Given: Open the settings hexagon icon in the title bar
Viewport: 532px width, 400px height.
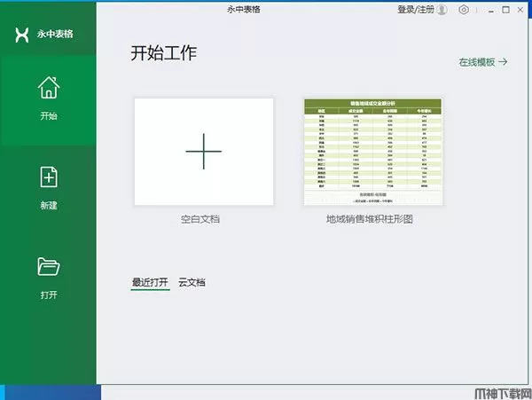Looking at the screenshot, I should click(464, 10).
